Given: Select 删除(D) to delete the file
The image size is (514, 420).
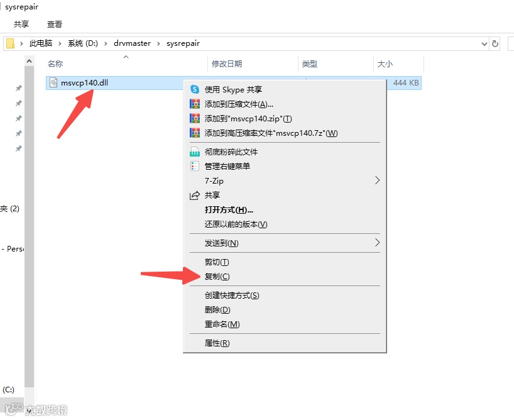Looking at the screenshot, I should 285,309.
